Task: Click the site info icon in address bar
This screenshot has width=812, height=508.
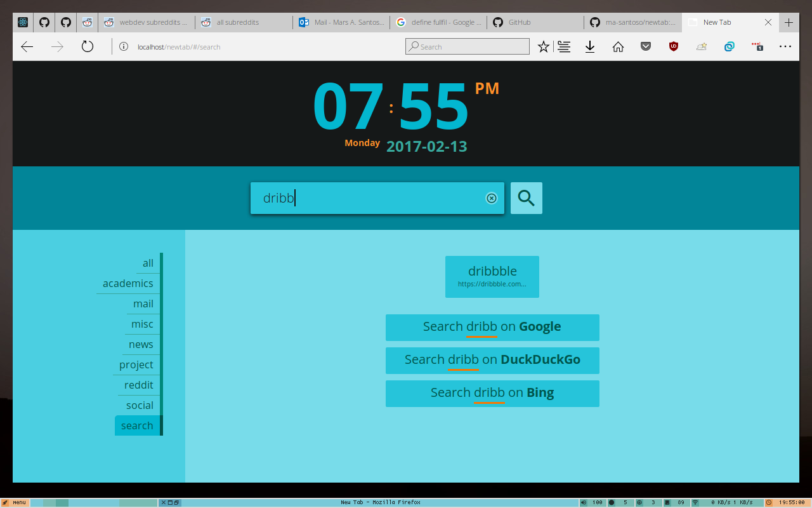Action: coord(124,46)
